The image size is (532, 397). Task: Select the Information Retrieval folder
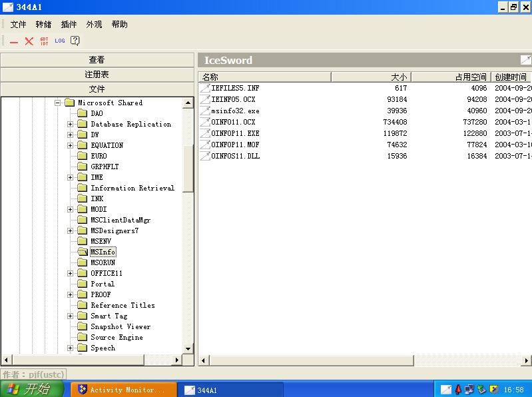click(x=133, y=188)
